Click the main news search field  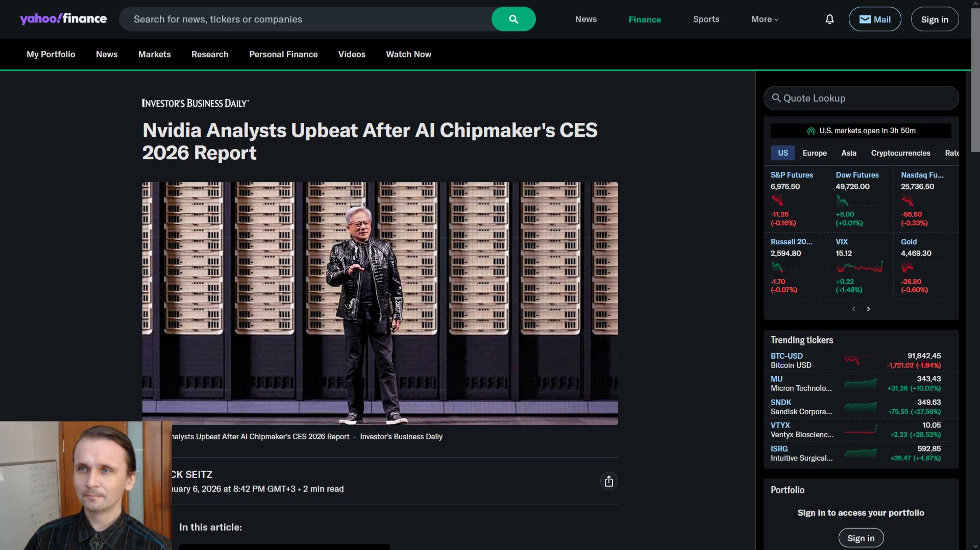click(x=305, y=19)
